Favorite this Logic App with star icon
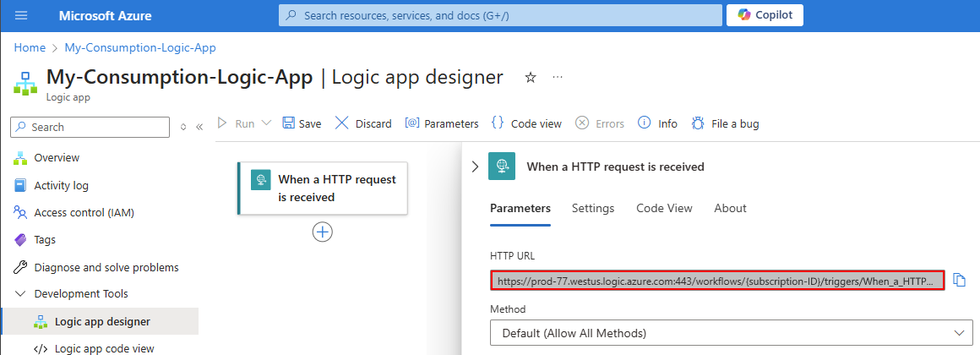The width and height of the screenshot is (980, 355). click(x=531, y=78)
